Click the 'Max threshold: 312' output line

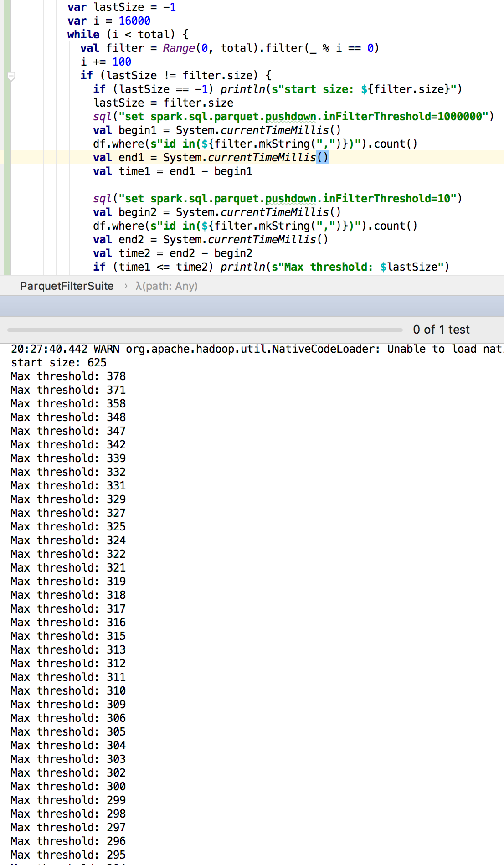(68, 664)
